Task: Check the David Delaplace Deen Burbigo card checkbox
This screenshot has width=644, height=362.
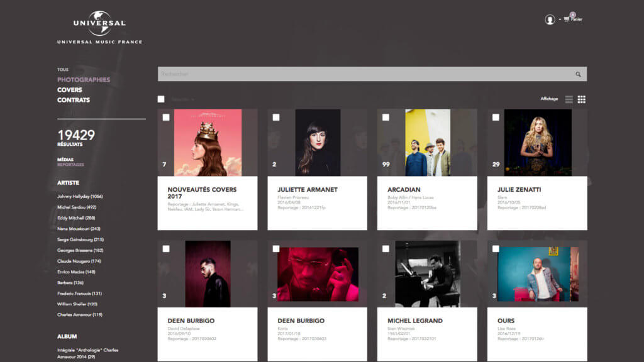Action: pyautogui.click(x=166, y=249)
